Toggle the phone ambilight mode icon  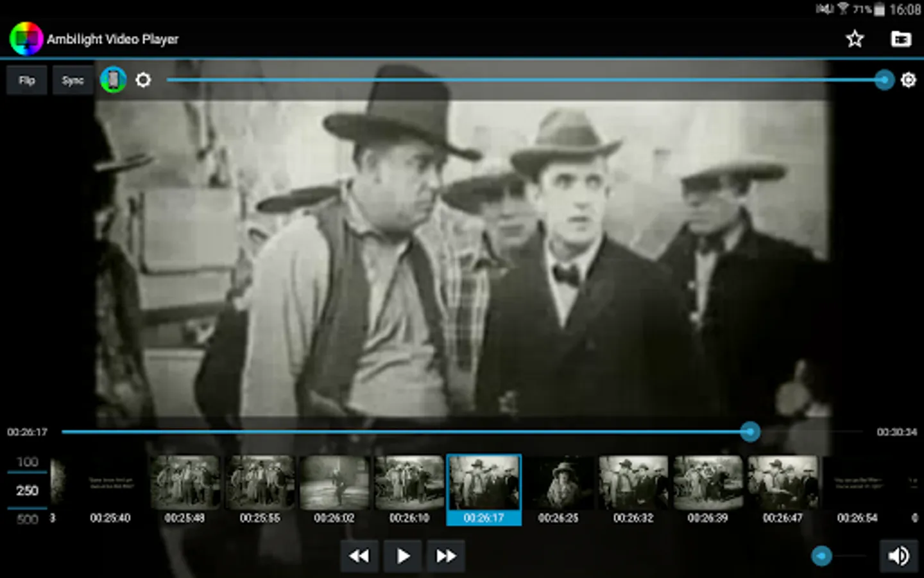pyautogui.click(x=114, y=80)
